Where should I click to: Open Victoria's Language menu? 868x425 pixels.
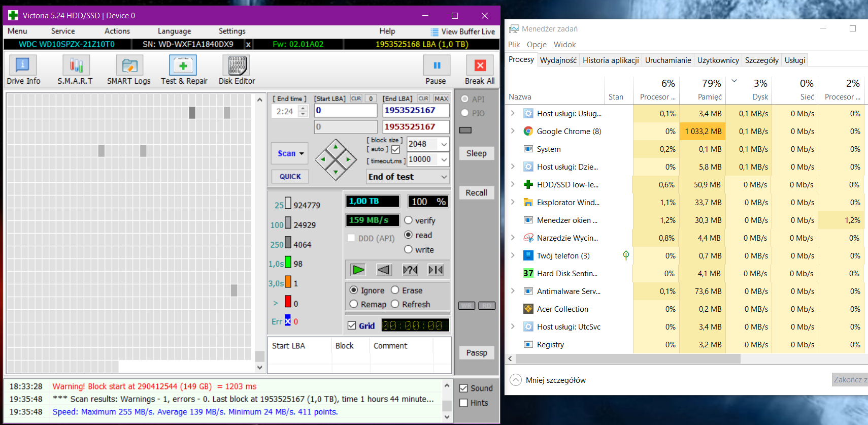174,31
